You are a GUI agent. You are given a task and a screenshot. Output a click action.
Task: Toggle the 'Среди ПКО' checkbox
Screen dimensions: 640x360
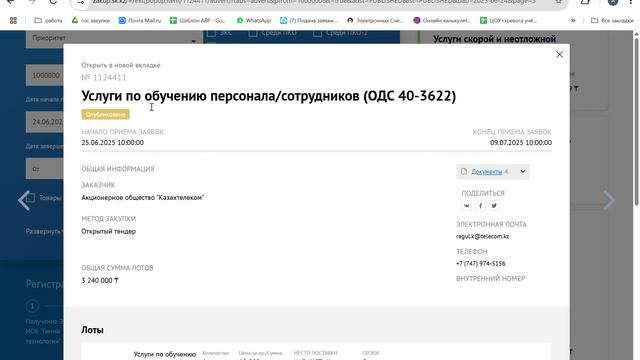pos(253,33)
